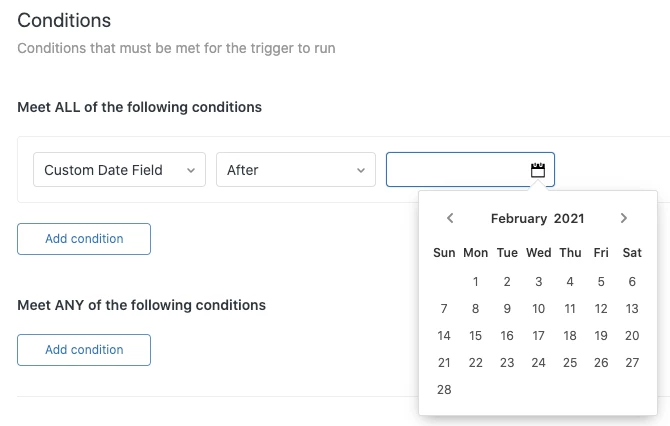Go to previous month in date picker
This screenshot has height=426, width=670.
click(450, 218)
